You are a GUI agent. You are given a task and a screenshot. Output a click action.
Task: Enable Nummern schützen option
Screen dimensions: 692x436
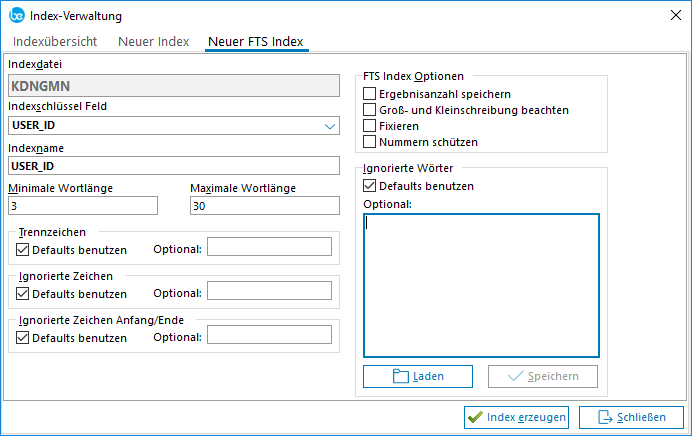(370, 142)
